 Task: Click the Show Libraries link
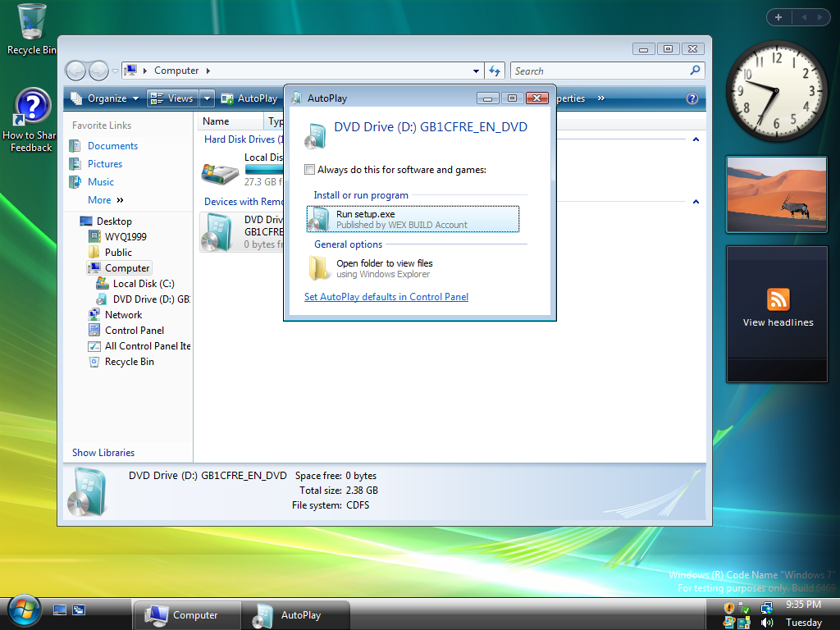tap(103, 453)
